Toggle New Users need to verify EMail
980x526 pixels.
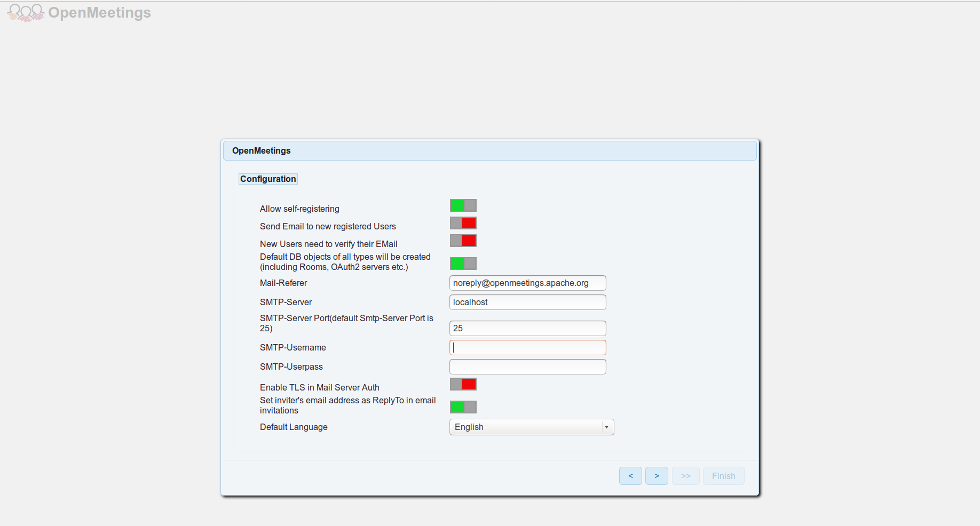click(463, 241)
